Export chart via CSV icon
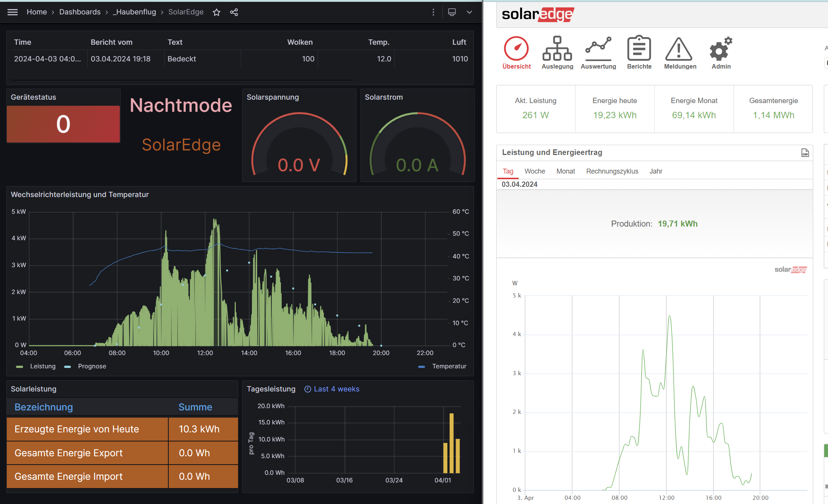Image resolution: width=828 pixels, height=504 pixels. coord(805,153)
